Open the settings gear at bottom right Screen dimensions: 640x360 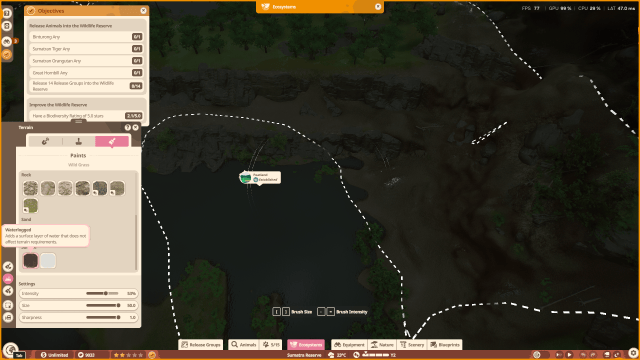click(633, 352)
